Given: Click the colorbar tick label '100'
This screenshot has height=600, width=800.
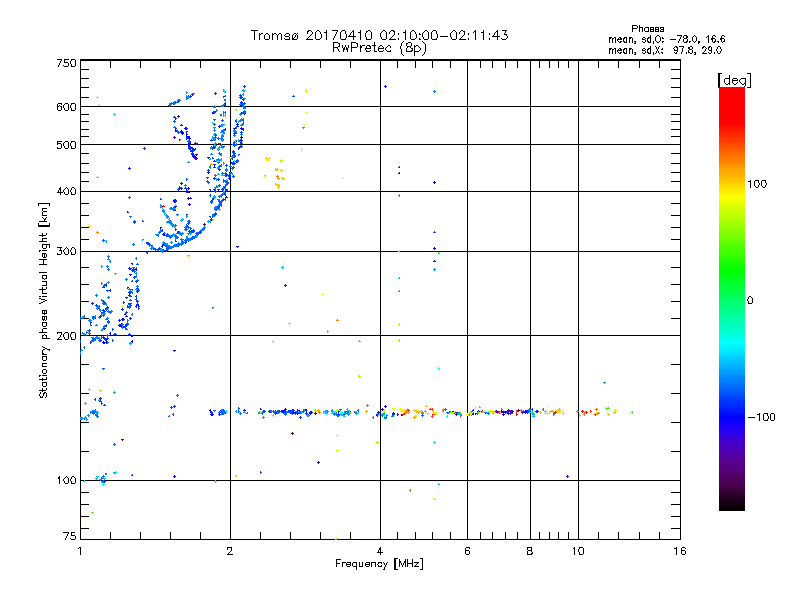Looking at the screenshot, I should tap(757, 184).
